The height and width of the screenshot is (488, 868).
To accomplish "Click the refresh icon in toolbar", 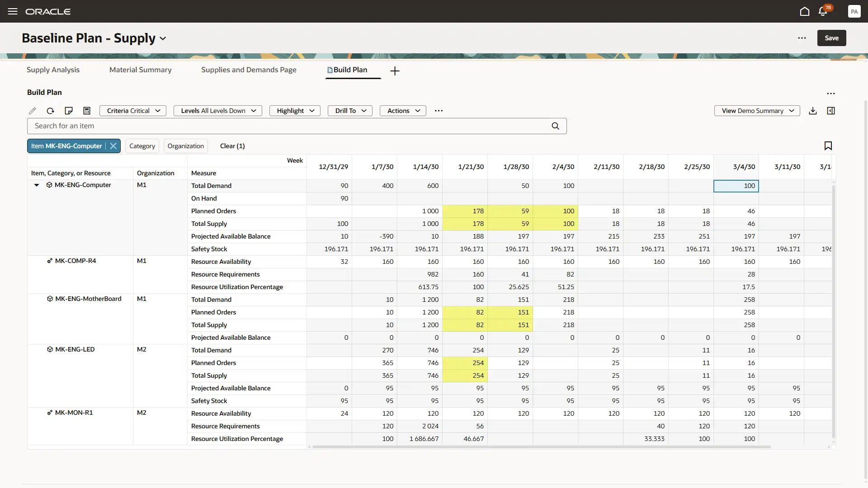I will [x=50, y=111].
